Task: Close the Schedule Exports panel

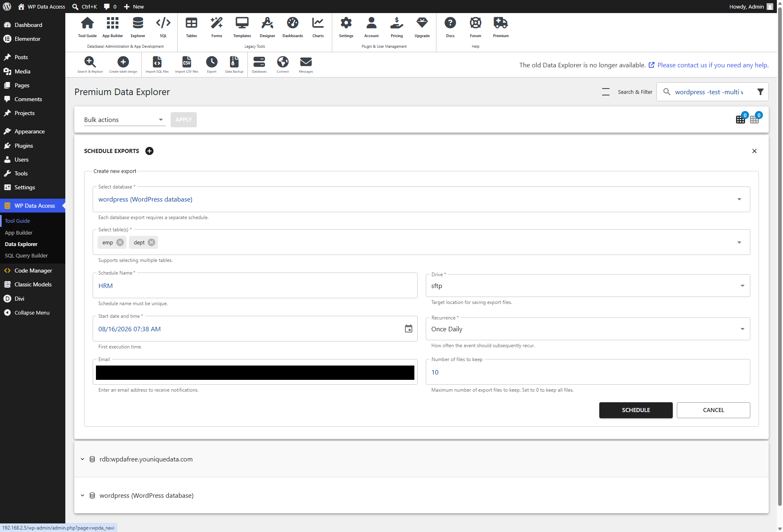Action: pos(754,151)
